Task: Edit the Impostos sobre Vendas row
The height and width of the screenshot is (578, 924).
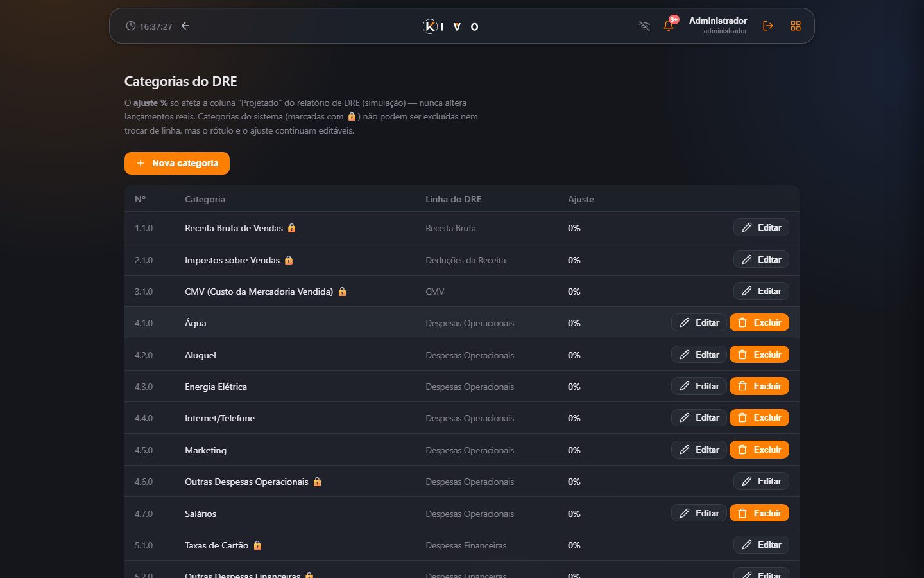Action: (x=761, y=259)
